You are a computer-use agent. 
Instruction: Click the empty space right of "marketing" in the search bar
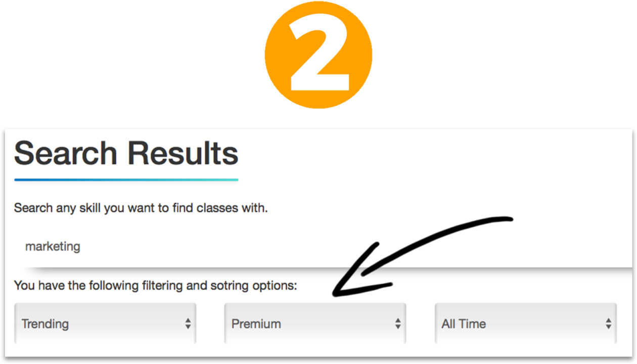(354, 247)
